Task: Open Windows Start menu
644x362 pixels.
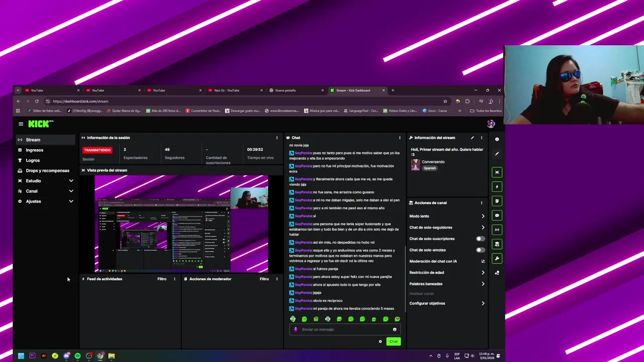Action: (21, 356)
